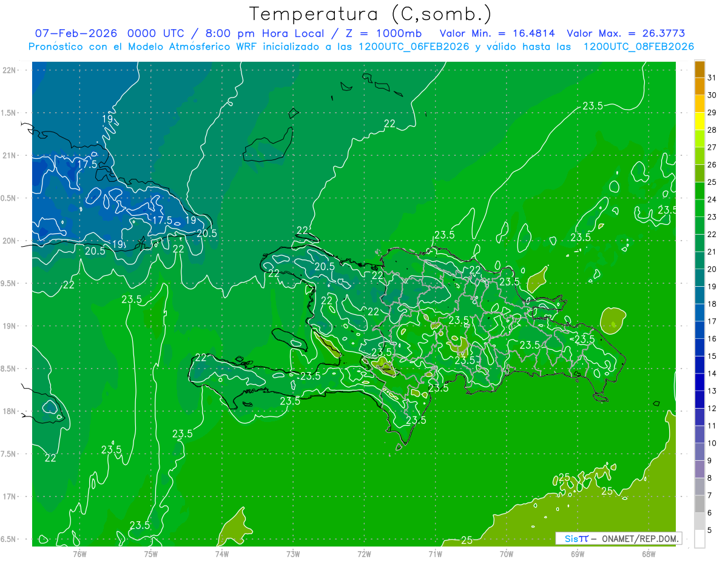
Task: Click color scale label 10
Action: (712, 443)
